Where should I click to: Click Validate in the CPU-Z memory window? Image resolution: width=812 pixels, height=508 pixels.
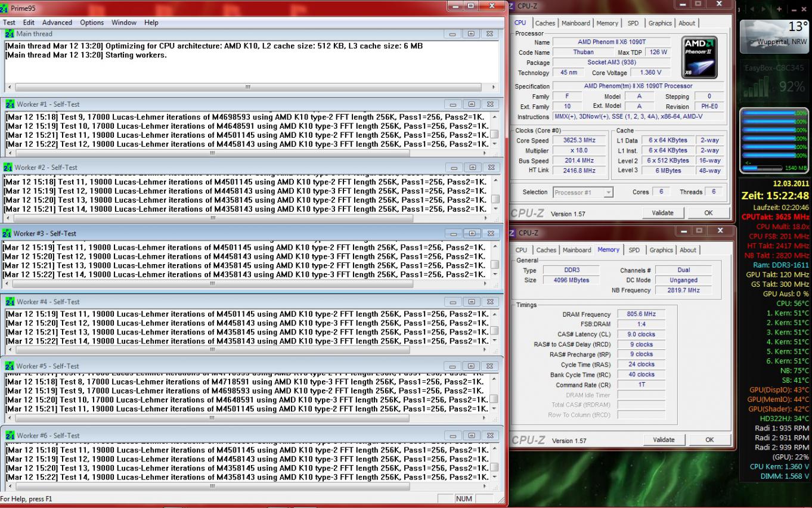664,440
